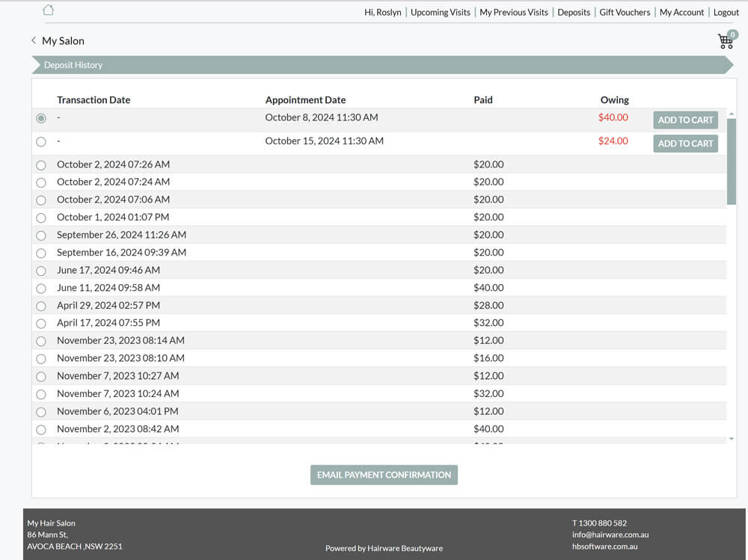Click the home icon at top left
Viewport: 748px width, 560px height.
tap(49, 10)
